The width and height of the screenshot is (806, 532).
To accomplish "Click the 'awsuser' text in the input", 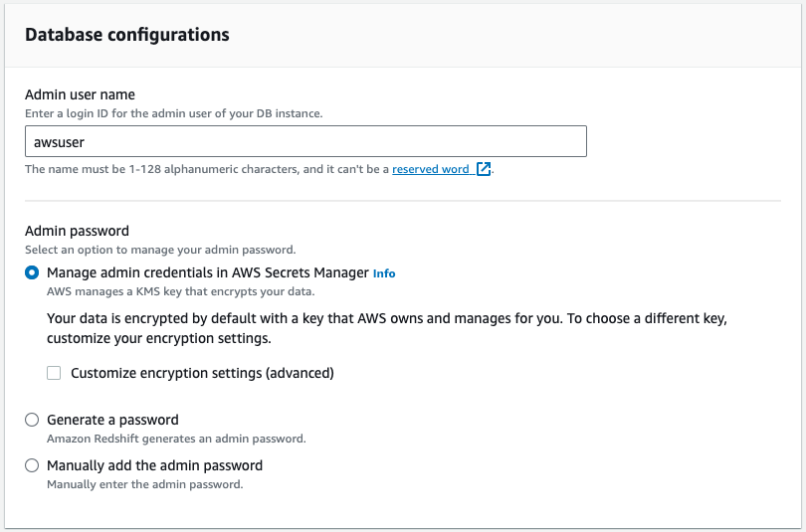I will [59, 142].
